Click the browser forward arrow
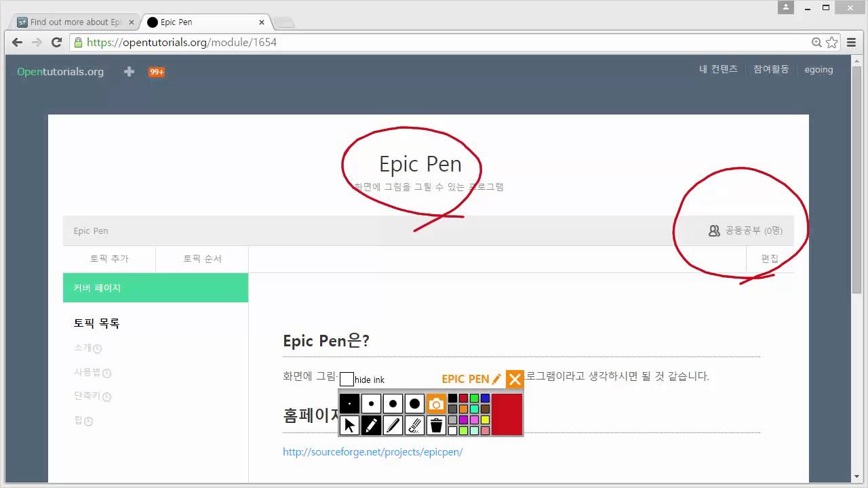Screen dimensions: 868x488 37,42
